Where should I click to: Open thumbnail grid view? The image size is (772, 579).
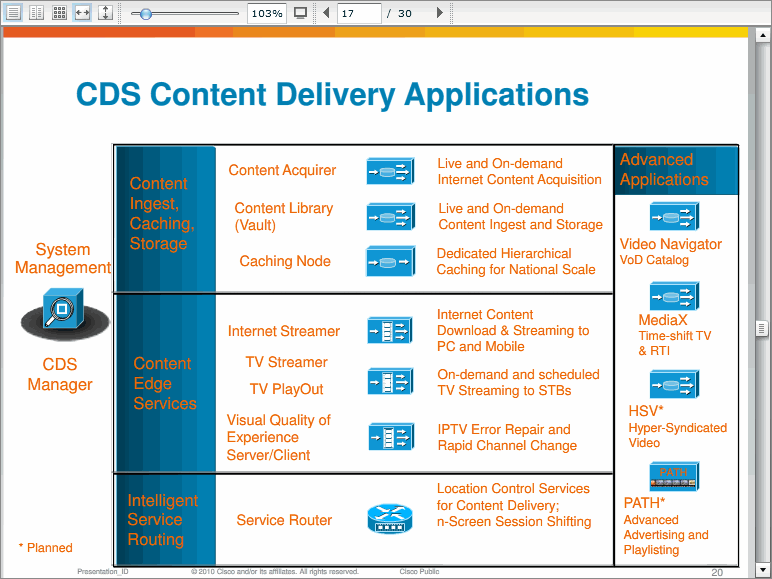60,13
